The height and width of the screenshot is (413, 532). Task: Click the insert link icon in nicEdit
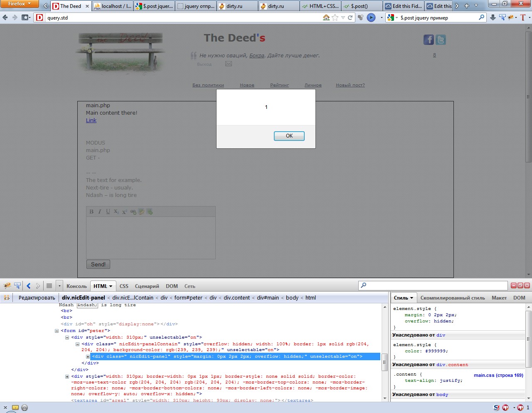(x=133, y=211)
